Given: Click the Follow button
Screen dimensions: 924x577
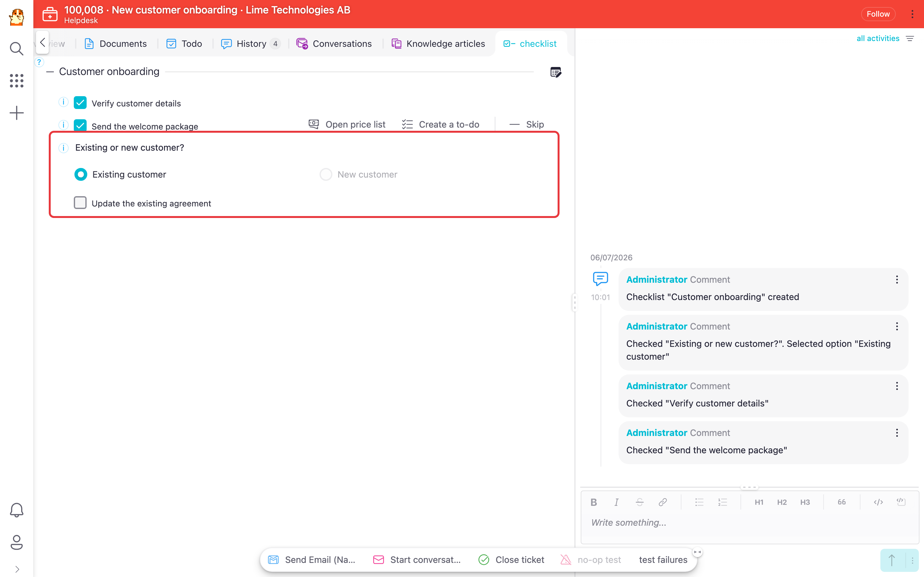Looking at the screenshot, I should [878, 14].
